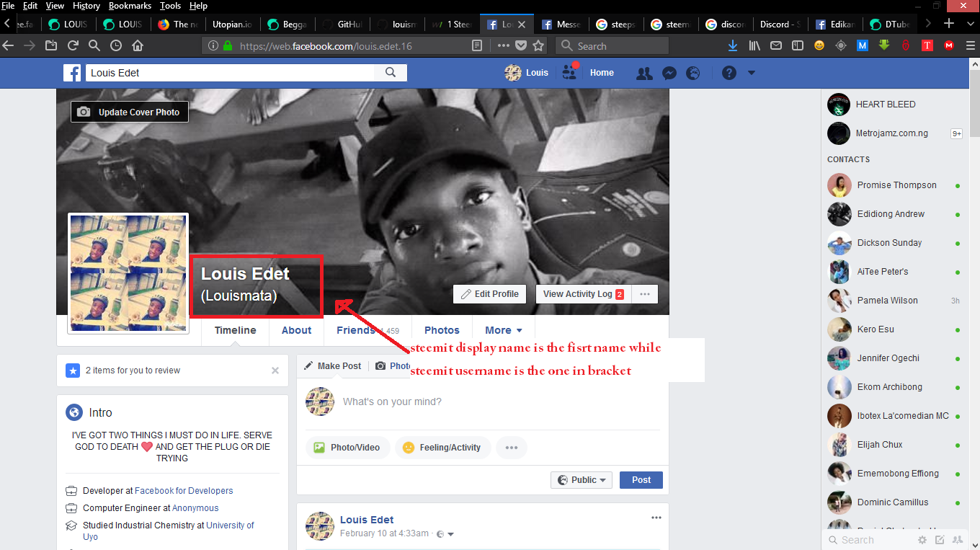Click the new message compose icon in the chat sidebar
This screenshot has height=550, width=980.
pos(940,540)
